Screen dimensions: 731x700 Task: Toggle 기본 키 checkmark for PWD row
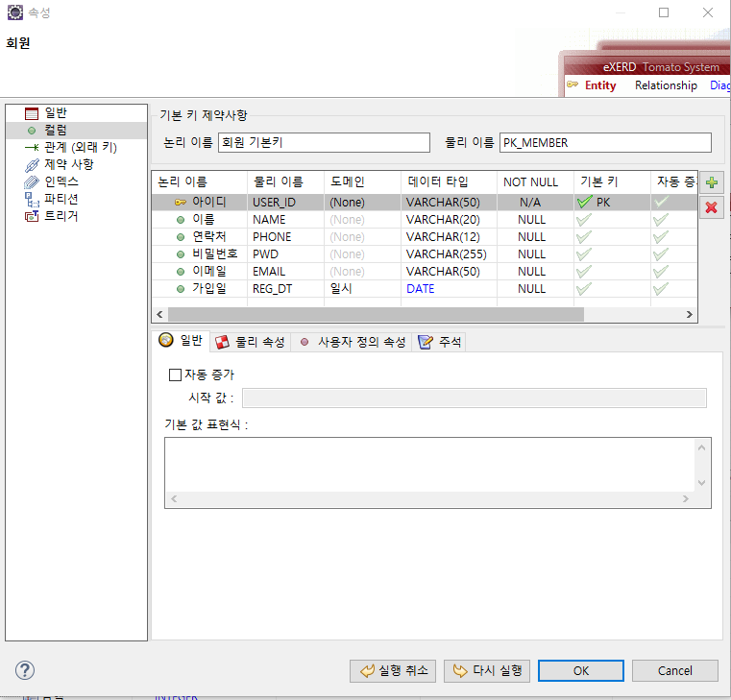coord(584,254)
